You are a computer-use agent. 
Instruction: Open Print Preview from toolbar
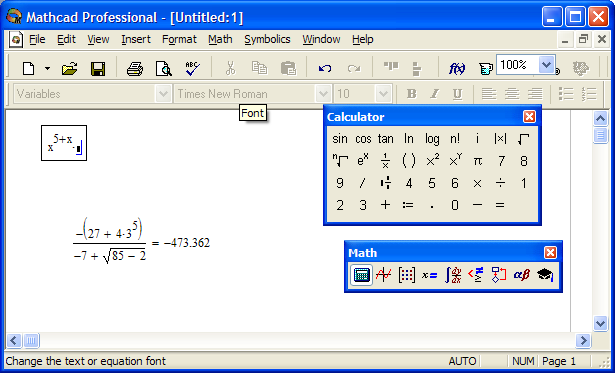(163, 69)
